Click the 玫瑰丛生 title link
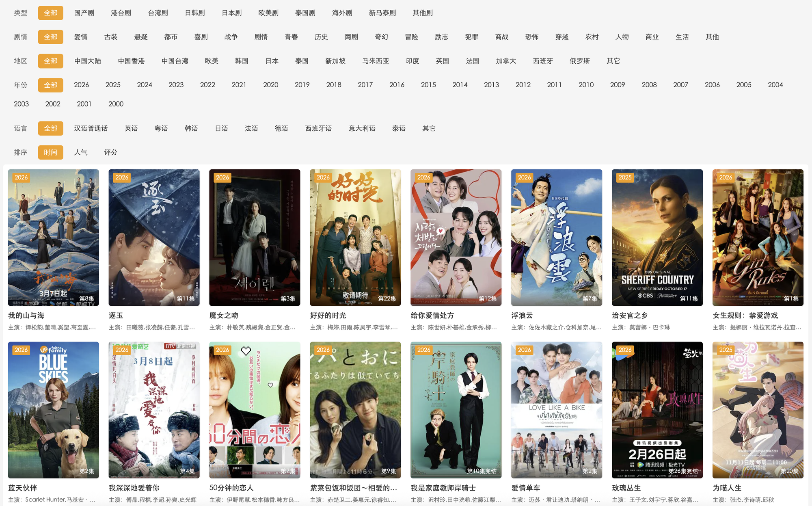 (x=626, y=488)
